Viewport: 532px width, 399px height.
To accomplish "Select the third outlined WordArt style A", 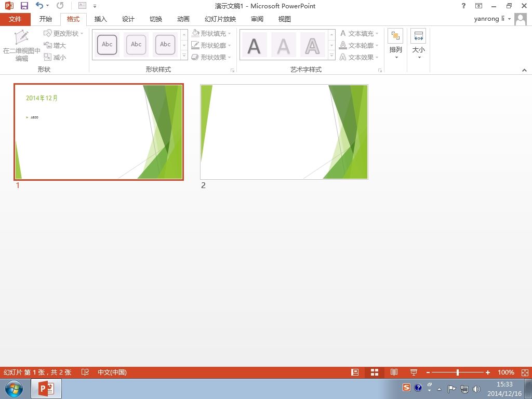I will pyautogui.click(x=312, y=45).
